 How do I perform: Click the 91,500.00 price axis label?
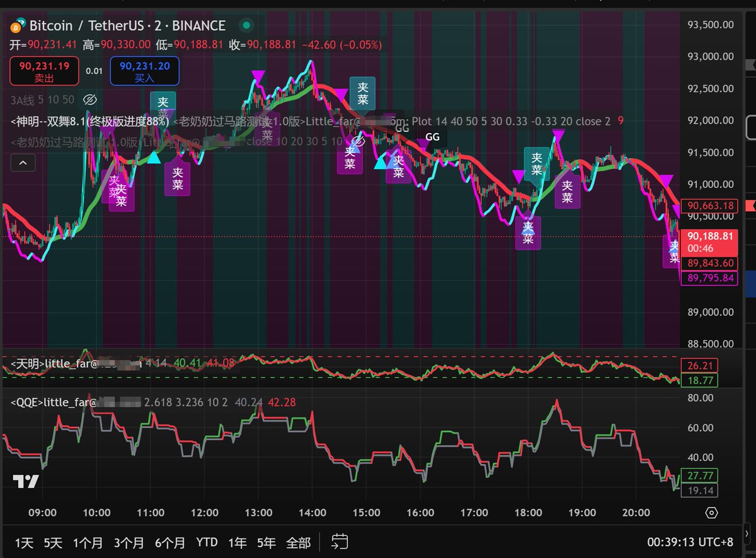(711, 153)
